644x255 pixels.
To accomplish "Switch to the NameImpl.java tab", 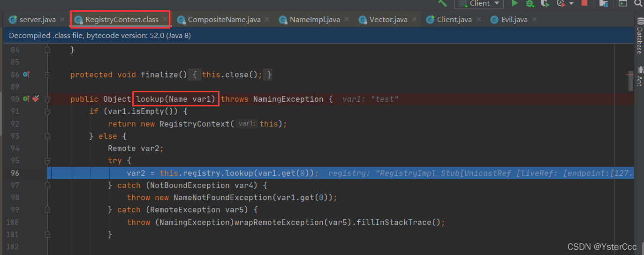I will coord(315,20).
